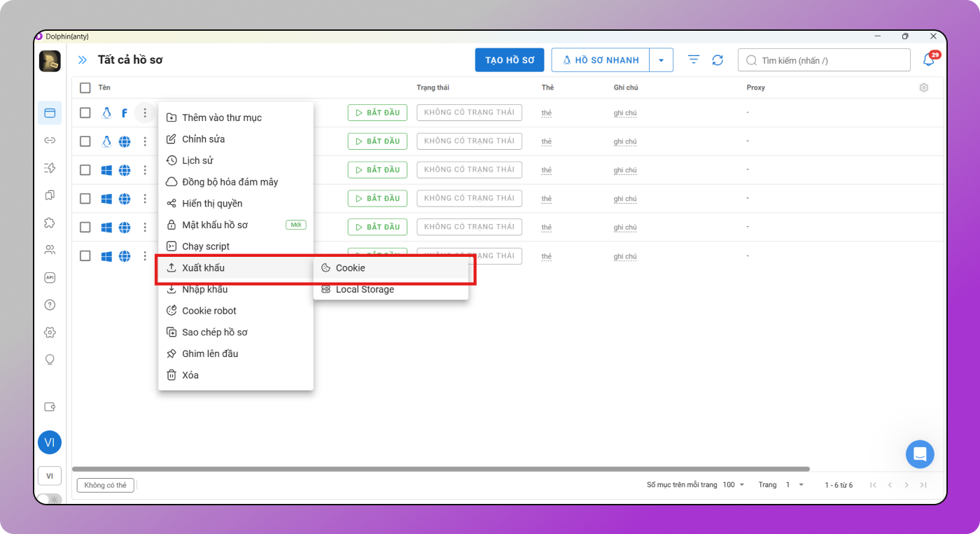This screenshot has height=534, width=980.
Task: Choose Sao chép hồ sơ menu entry
Action: pyautogui.click(x=214, y=332)
